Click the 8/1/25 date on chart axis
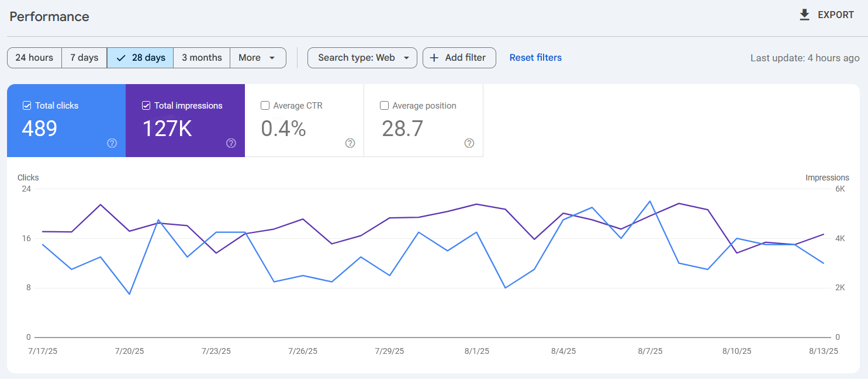The image size is (868, 379). pos(477,351)
